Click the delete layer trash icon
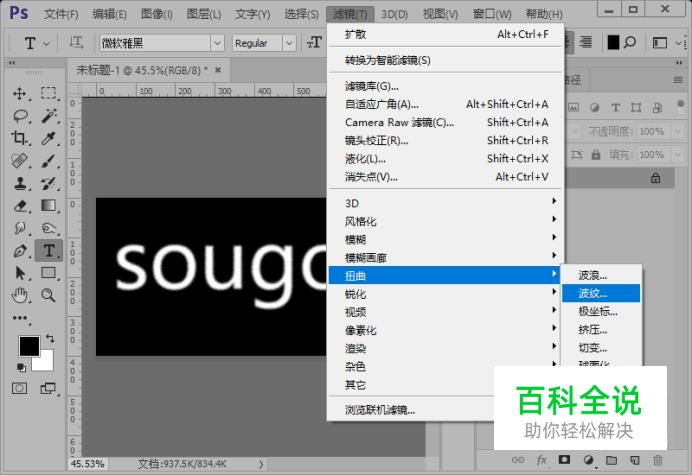Screen dimensions: 692x475 point(658,460)
